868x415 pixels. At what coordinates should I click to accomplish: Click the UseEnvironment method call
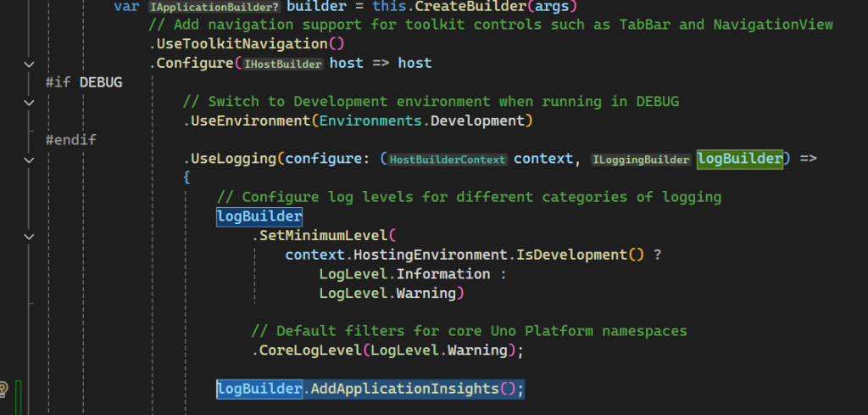tap(251, 121)
